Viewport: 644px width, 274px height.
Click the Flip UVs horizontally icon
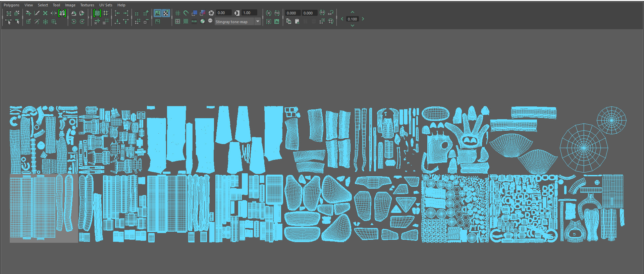[73, 13]
